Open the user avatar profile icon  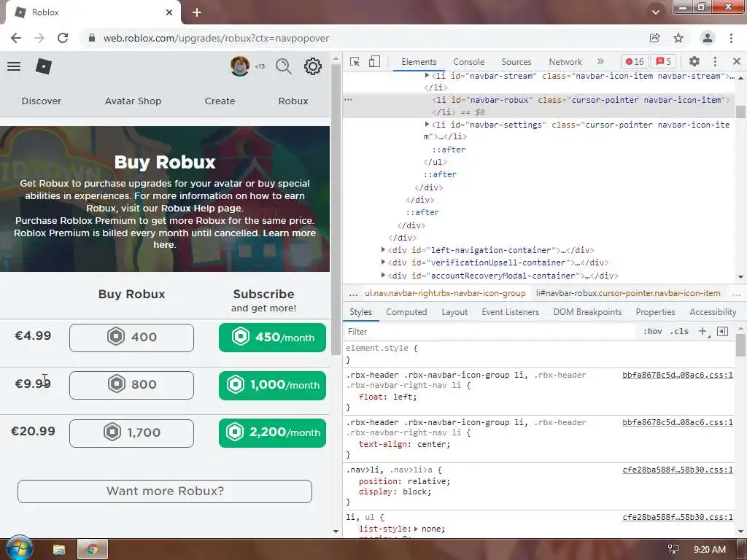[x=239, y=66]
